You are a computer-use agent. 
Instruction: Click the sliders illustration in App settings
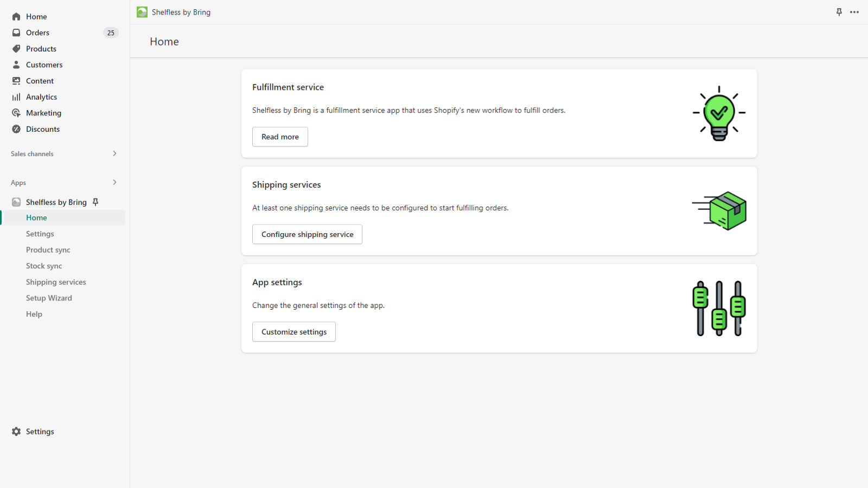(x=719, y=309)
